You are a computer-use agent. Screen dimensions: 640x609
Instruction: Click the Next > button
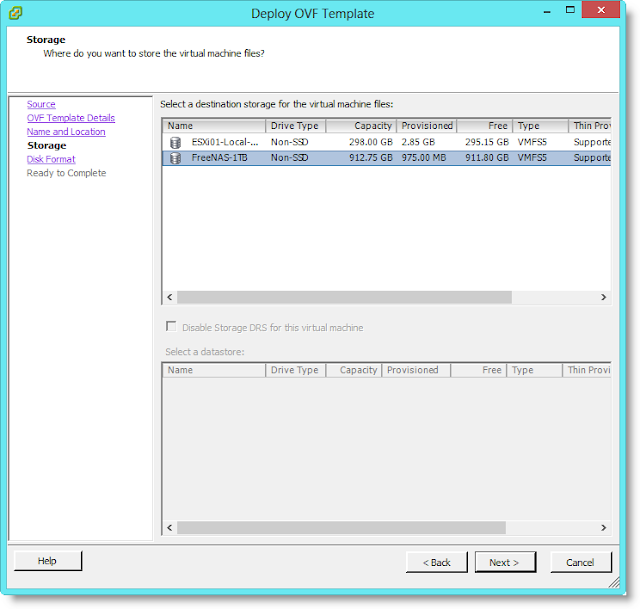tap(505, 562)
